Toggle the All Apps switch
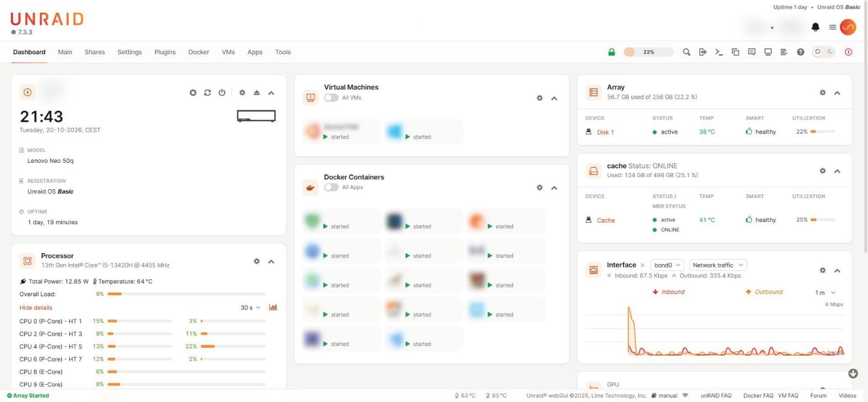This screenshot has width=868, height=402. point(331,187)
